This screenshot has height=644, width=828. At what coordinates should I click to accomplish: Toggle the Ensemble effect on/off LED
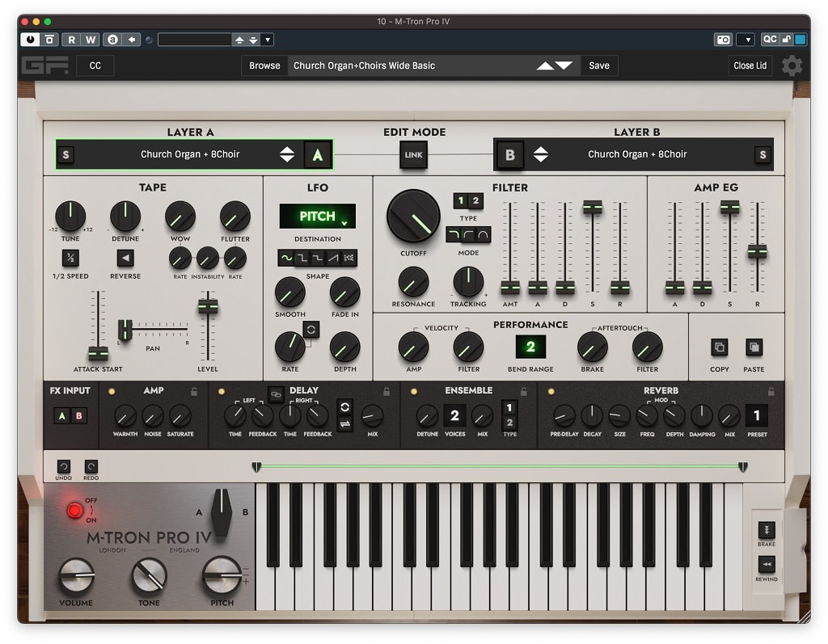click(x=414, y=392)
